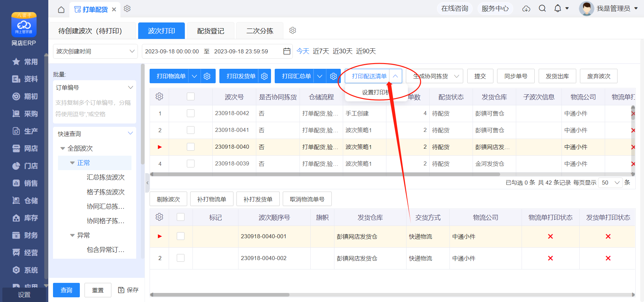Toggle select-all checkbox in lower table header
644x302 pixels.
[180, 217]
